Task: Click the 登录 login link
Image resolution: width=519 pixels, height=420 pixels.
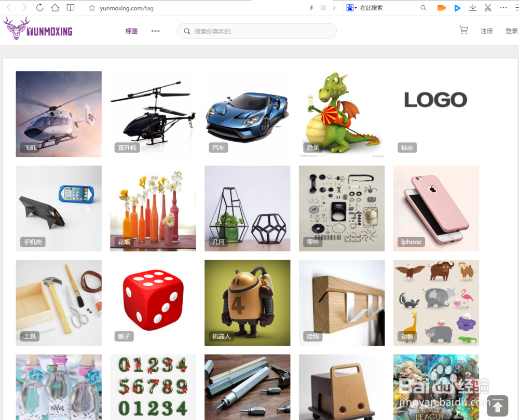Action: tap(511, 31)
